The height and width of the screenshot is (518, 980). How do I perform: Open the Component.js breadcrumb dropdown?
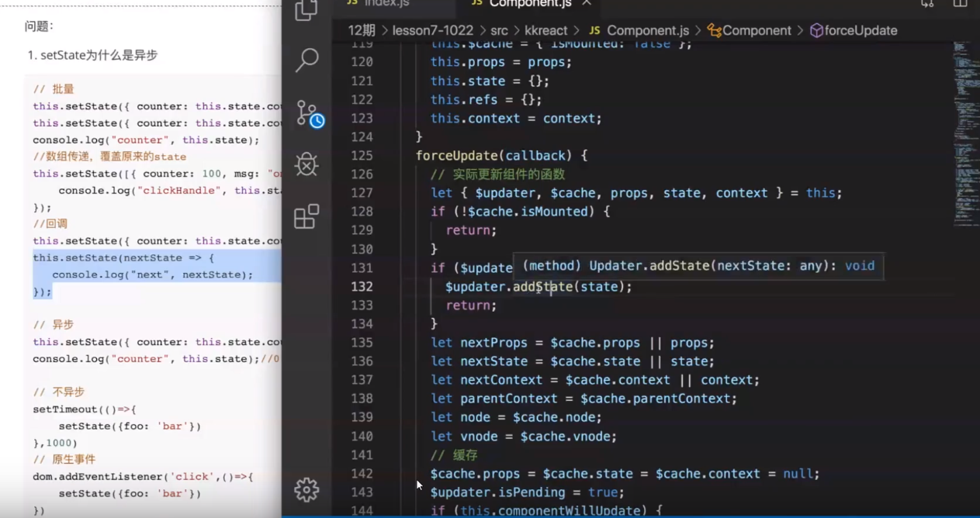[x=648, y=31]
